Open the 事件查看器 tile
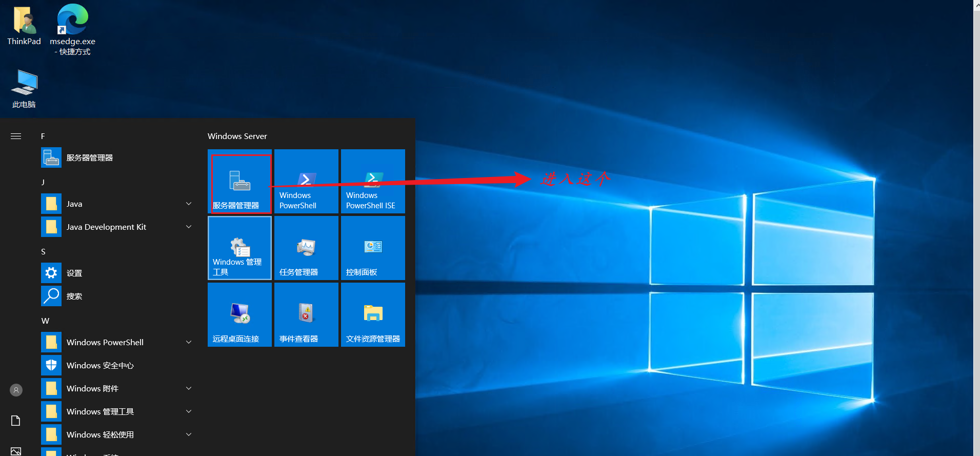The height and width of the screenshot is (456, 980). (306, 314)
